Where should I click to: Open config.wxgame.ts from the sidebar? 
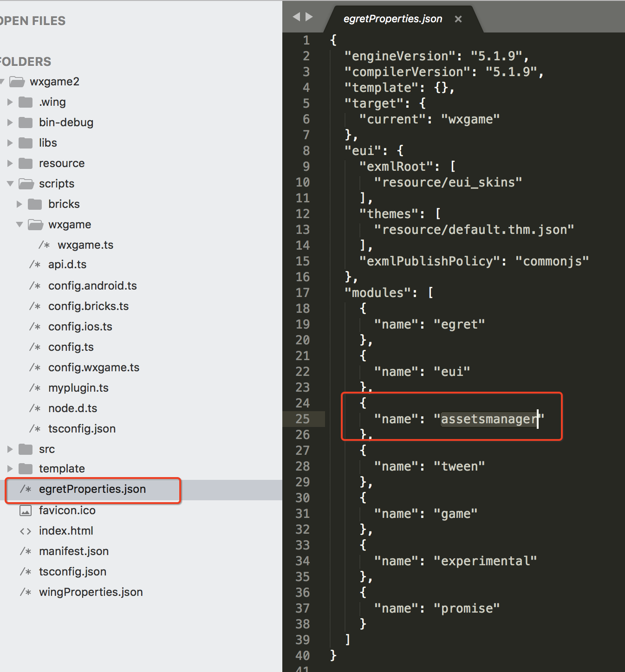click(94, 368)
